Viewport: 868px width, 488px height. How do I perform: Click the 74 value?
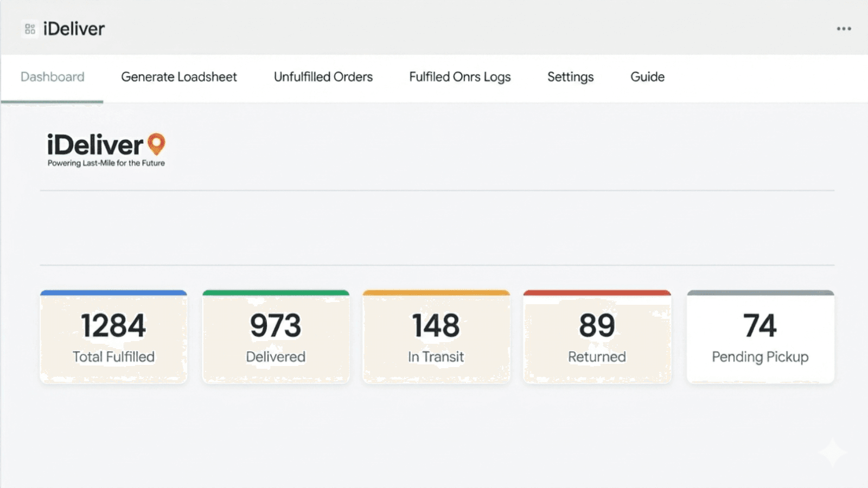click(x=760, y=325)
